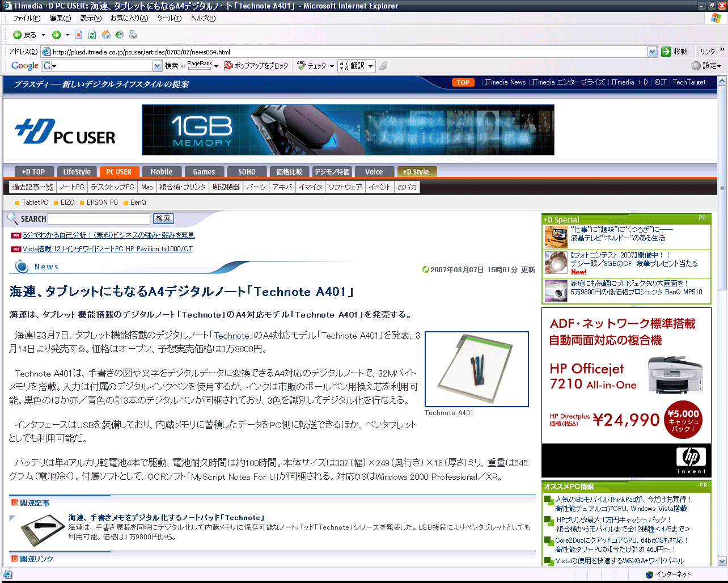This screenshot has height=583, width=728.
Task: Open the History icon in toolbar
Action: (x=119, y=35)
